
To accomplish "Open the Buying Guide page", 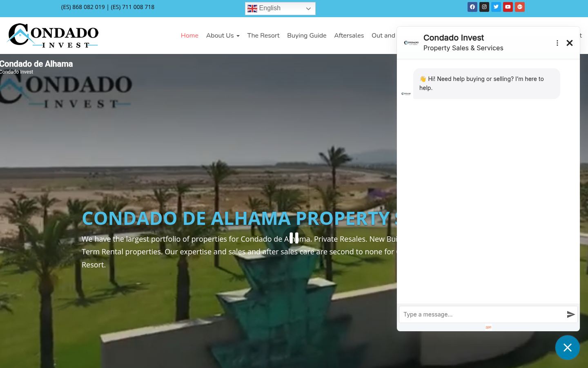I will [307, 36].
